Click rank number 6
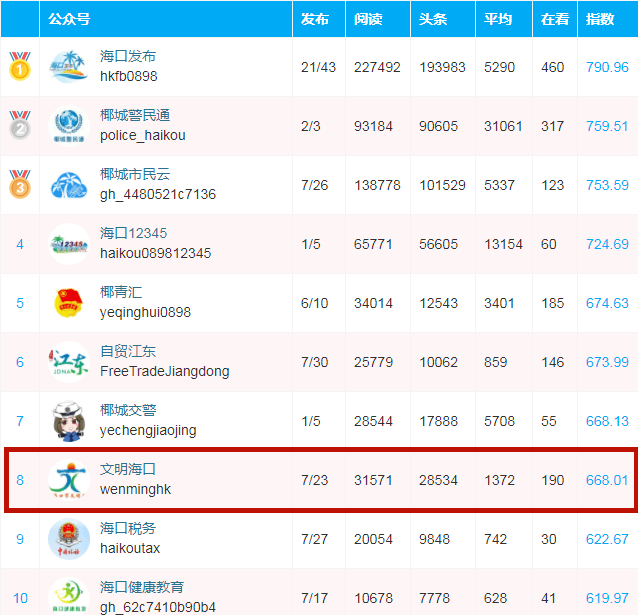638x615 pixels. tap(20, 362)
